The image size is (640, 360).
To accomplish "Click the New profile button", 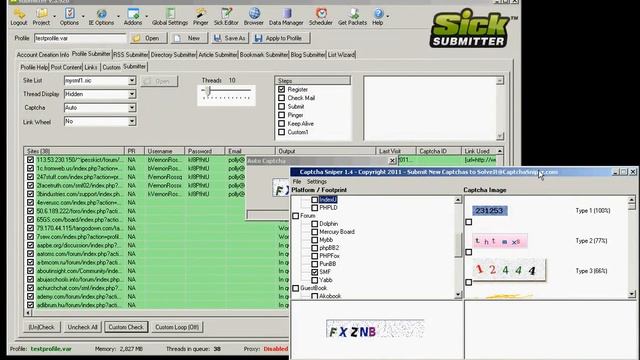I will (x=189, y=38).
